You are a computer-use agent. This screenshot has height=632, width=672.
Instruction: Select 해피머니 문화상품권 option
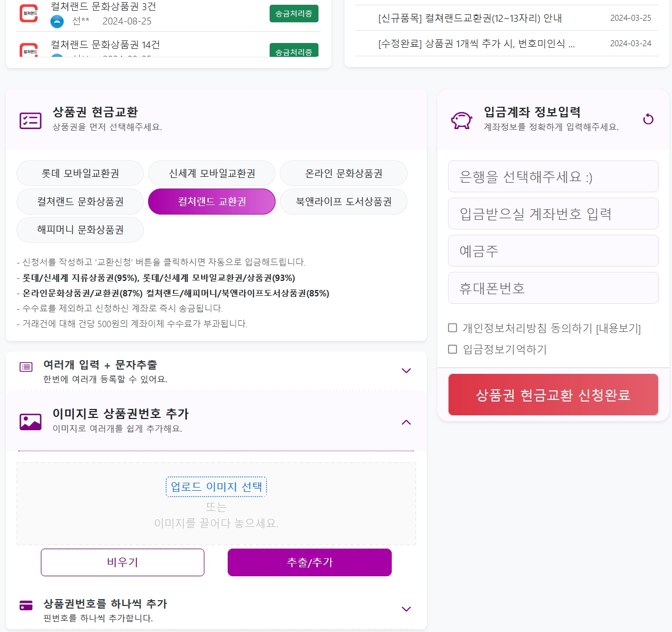(x=80, y=229)
